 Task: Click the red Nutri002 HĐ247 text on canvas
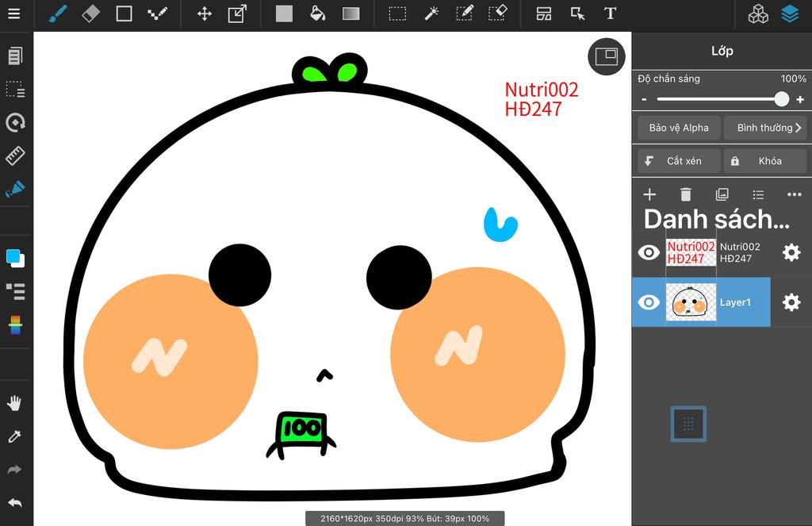[x=541, y=99]
